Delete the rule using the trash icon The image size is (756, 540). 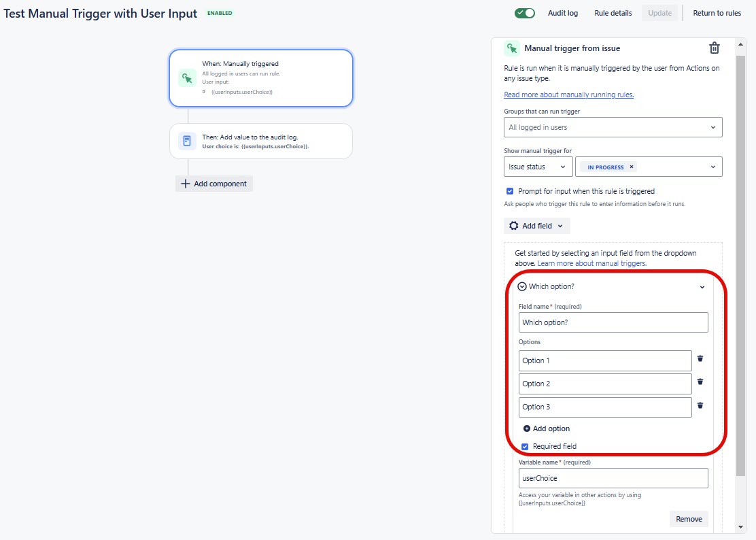(x=714, y=48)
